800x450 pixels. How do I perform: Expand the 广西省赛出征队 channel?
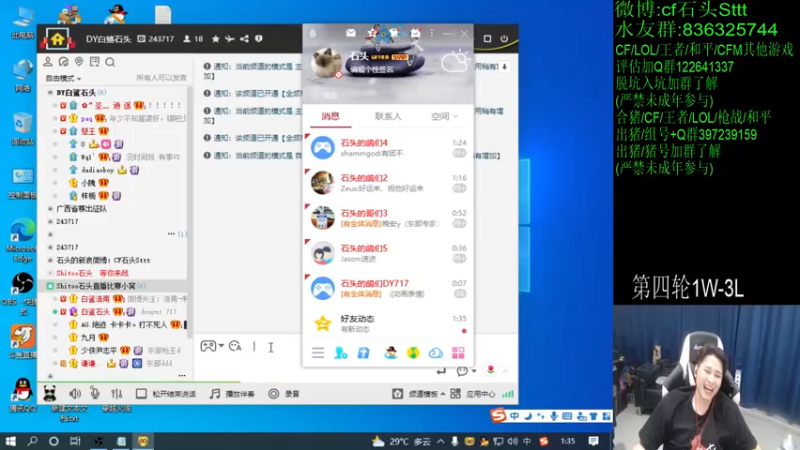point(50,209)
